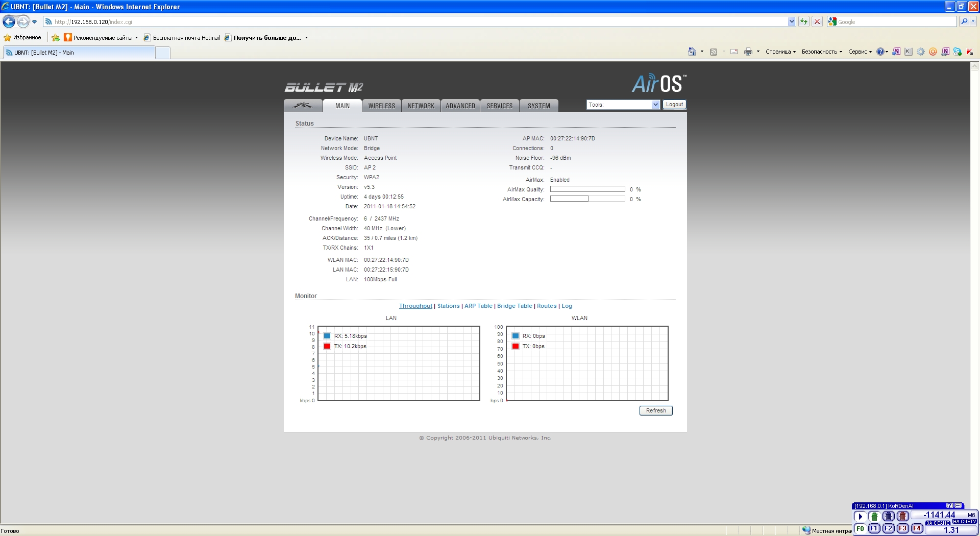Switch to the ADVANCED tab

(x=460, y=106)
